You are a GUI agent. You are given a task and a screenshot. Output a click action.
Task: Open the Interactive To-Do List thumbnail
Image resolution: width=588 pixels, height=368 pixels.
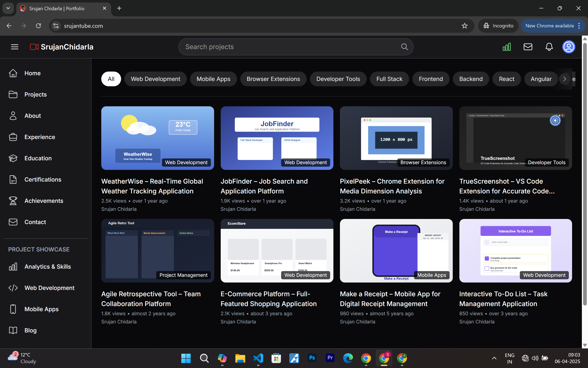coord(515,251)
